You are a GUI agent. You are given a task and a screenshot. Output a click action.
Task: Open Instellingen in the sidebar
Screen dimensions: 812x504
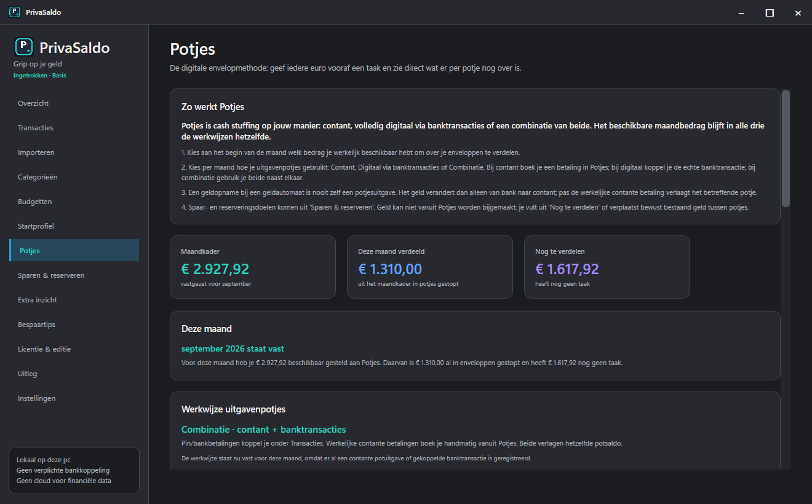74,398
